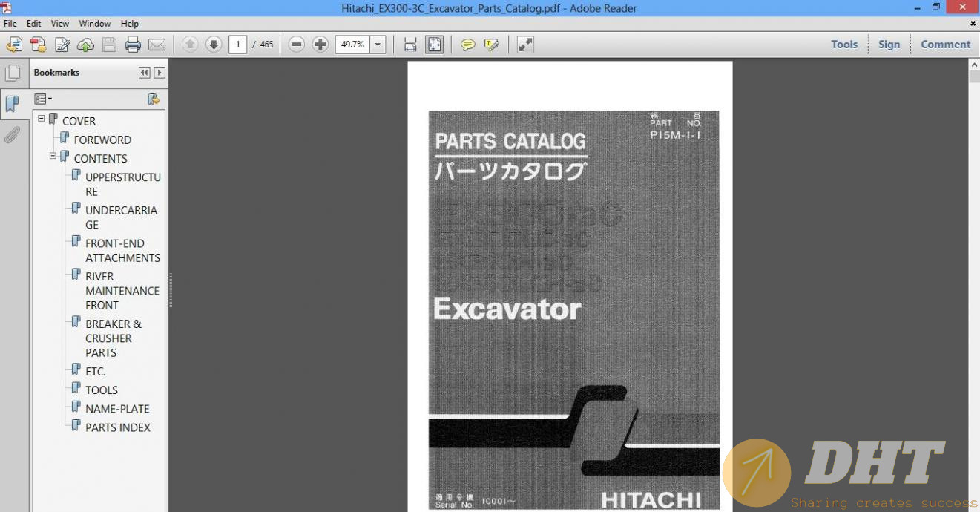
Task: Go to BREAKER & CRUSHER PARTS bookmark
Action: [113, 338]
